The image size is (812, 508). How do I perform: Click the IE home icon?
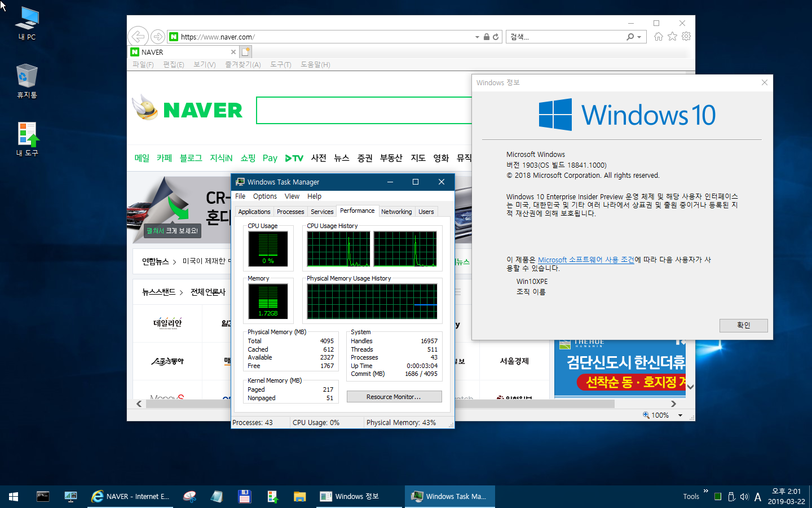pyautogui.click(x=658, y=37)
